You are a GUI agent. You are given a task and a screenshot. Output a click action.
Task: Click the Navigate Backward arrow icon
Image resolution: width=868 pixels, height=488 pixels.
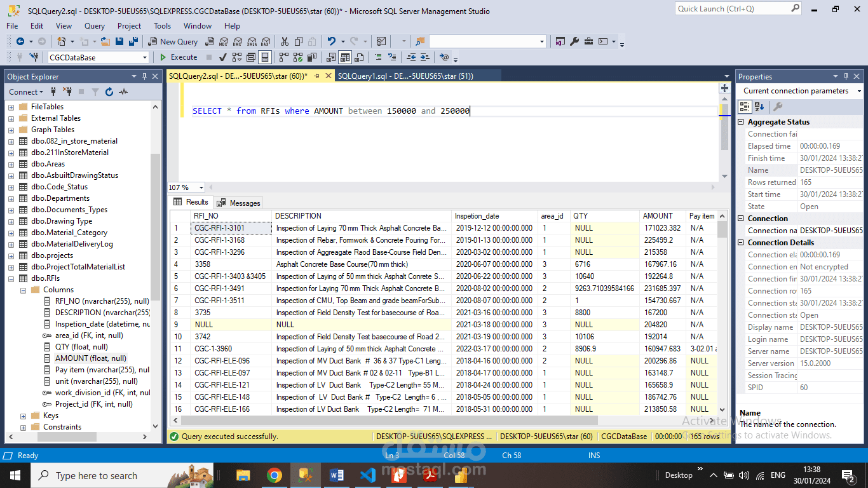(x=20, y=41)
